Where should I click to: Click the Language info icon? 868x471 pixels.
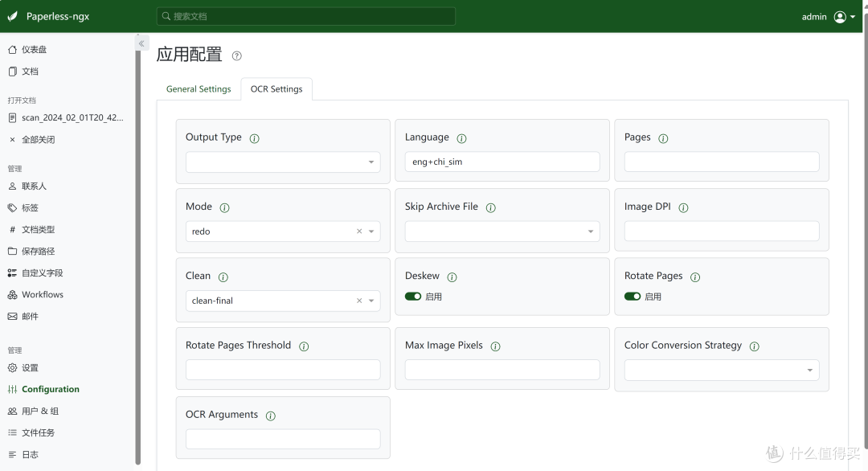(x=461, y=138)
